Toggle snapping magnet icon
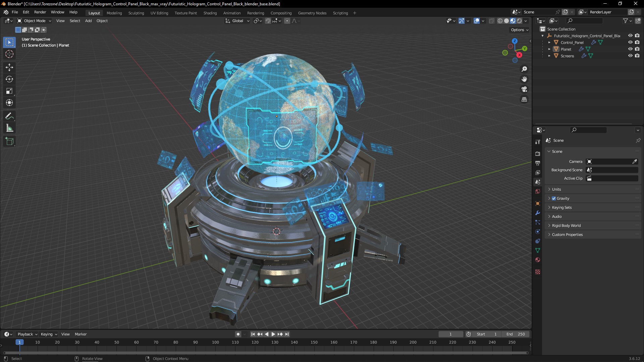Viewport: 644px width, 362px height. coord(268,21)
